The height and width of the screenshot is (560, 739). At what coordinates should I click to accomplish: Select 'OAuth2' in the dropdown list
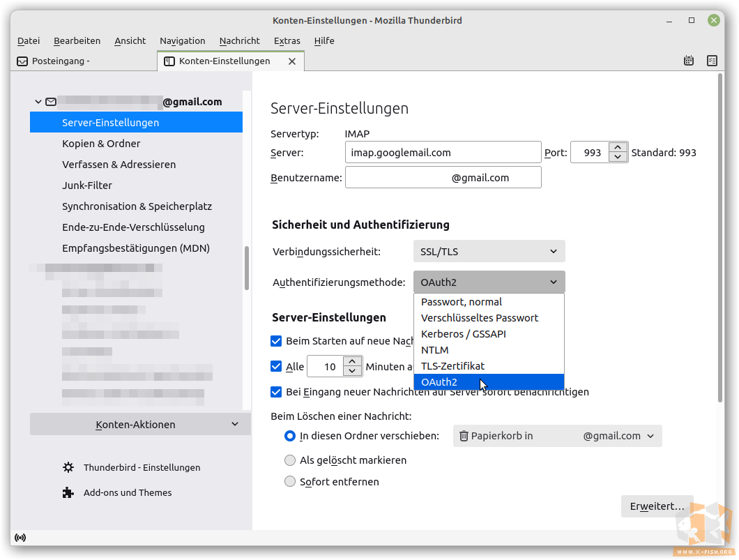tap(489, 382)
